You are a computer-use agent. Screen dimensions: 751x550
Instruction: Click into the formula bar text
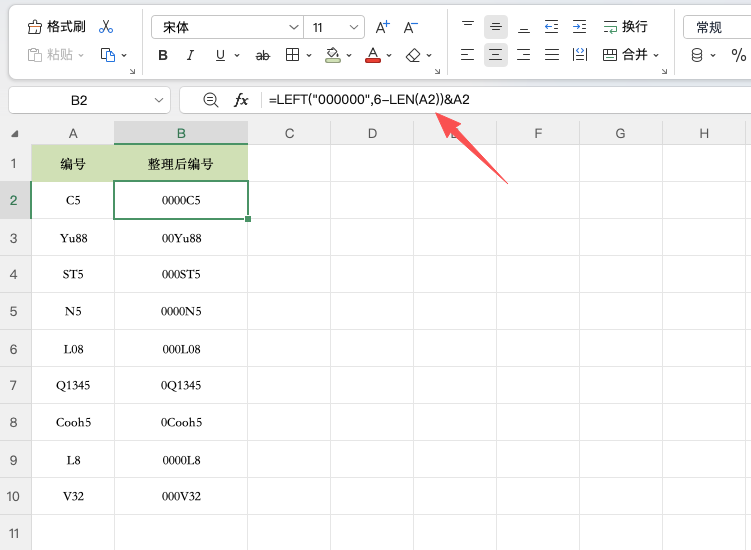[369, 100]
